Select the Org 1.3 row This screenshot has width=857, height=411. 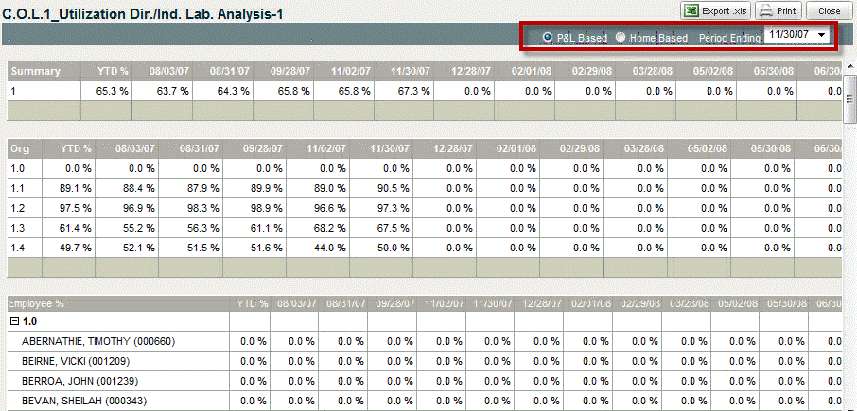coord(16,227)
